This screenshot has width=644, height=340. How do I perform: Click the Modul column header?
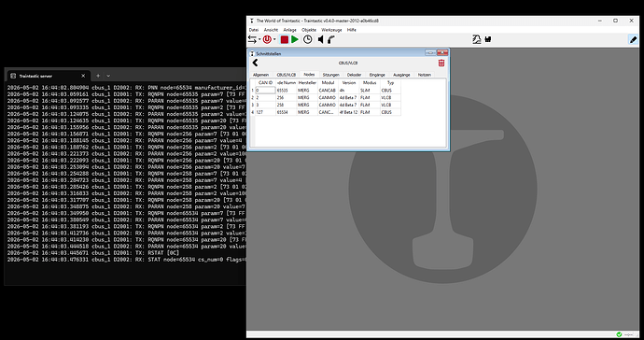point(328,82)
